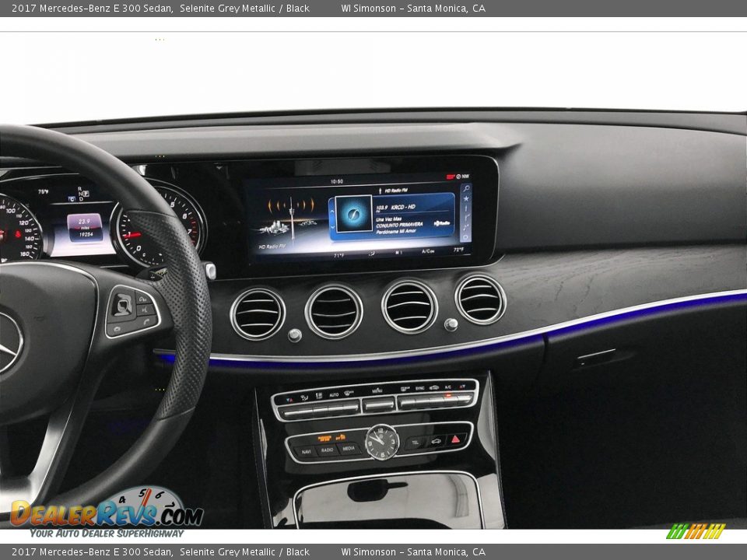Open search on the infotainment sidebar magnifier icon

pyautogui.click(x=466, y=188)
